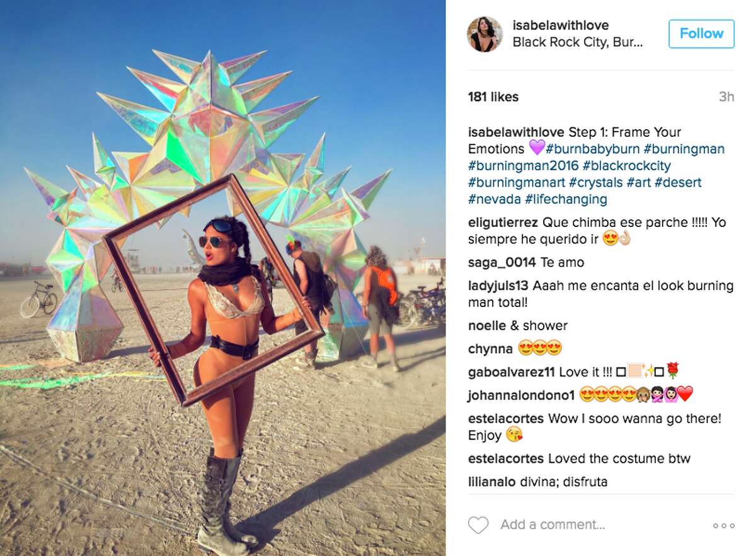Follow the isabelawithlove account

[x=701, y=33]
